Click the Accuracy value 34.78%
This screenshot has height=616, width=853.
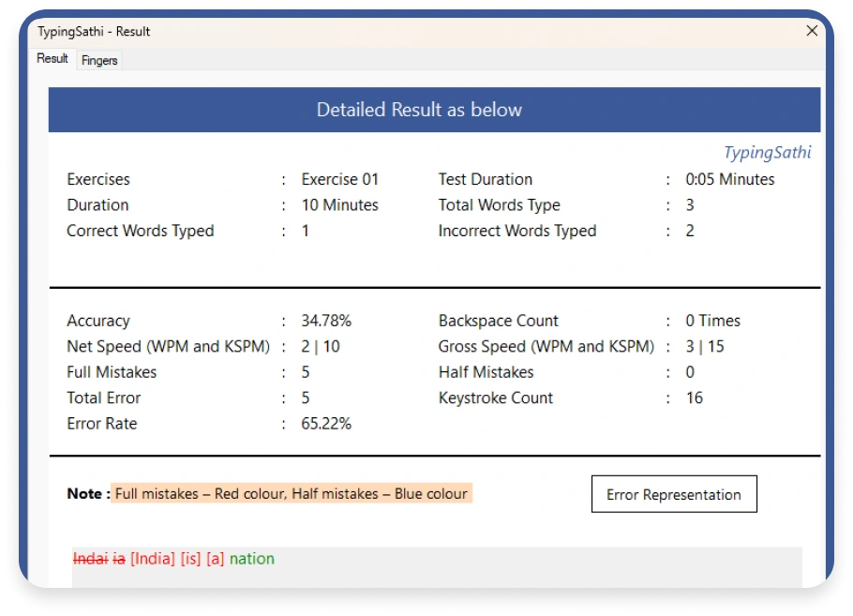[326, 321]
